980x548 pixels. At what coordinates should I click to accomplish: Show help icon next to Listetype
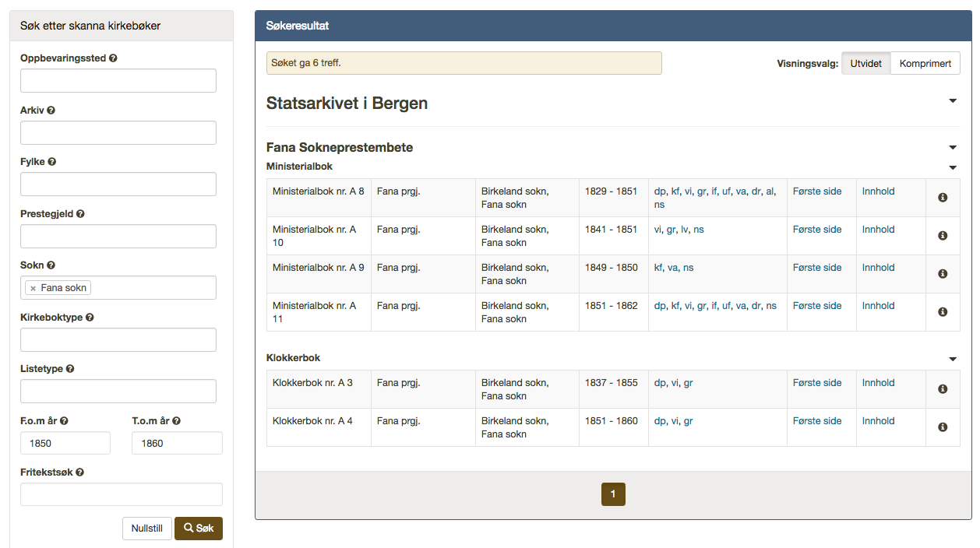(x=70, y=369)
